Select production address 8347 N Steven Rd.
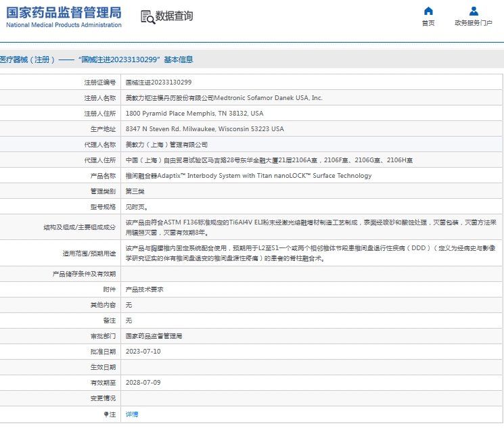504x428 pixels. [x=204, y=129]
